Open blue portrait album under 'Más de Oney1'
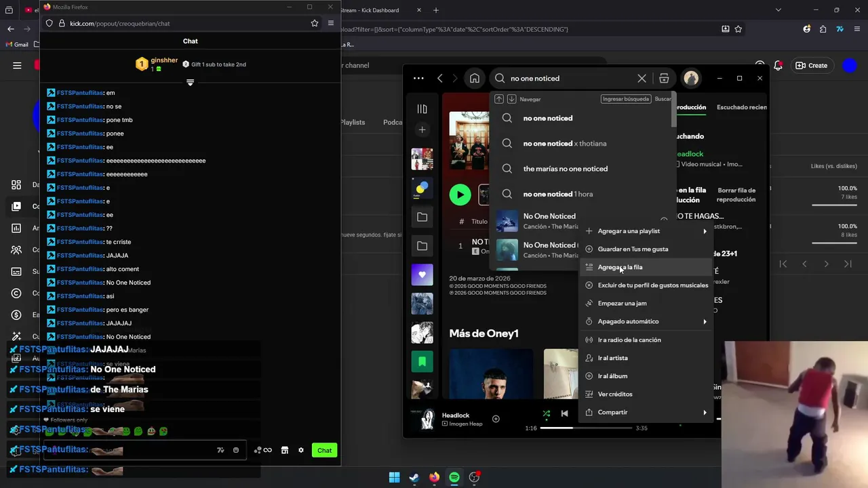868x488 pixels. pos(491,374)
